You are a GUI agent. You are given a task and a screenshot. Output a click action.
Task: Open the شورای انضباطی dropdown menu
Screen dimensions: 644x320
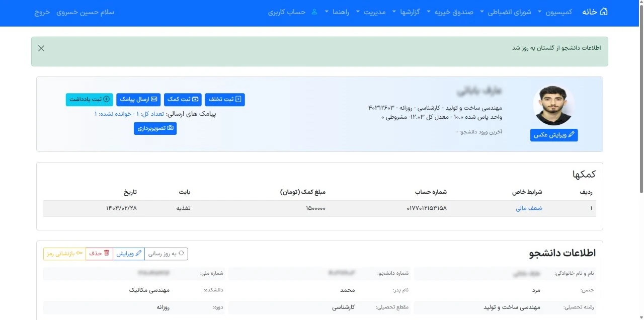(x=505, y=12)
